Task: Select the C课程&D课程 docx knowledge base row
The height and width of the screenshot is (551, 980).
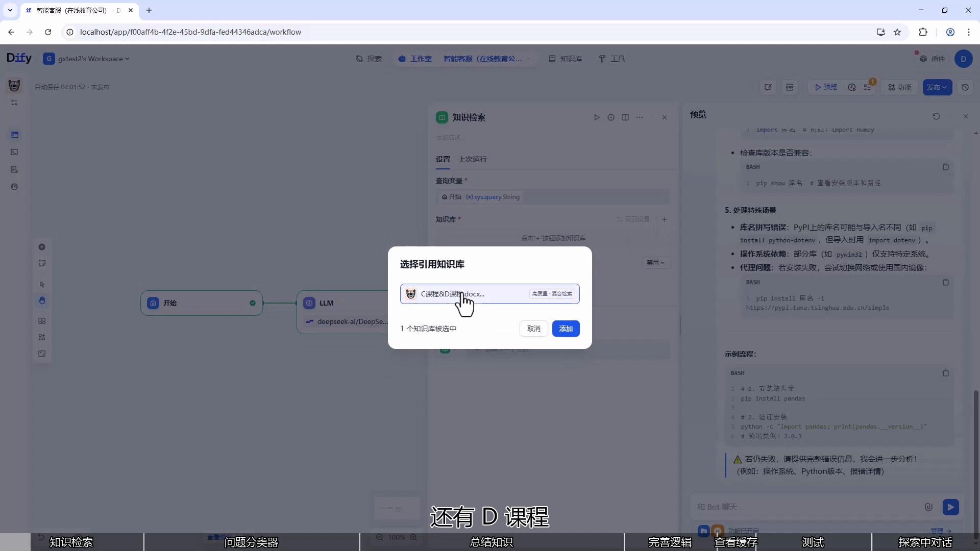Action: (x=490, y=294)
